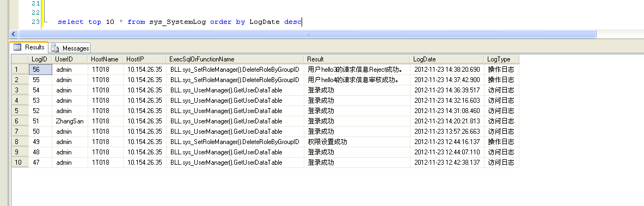Click the LogID cell showing 47
Screen dimensions: 644x206
tap(40, 162)
